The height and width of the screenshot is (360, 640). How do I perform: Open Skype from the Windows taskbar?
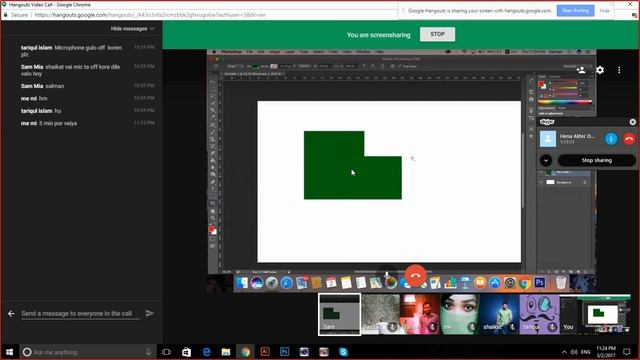pyautogui.click(x=343, y=352)
